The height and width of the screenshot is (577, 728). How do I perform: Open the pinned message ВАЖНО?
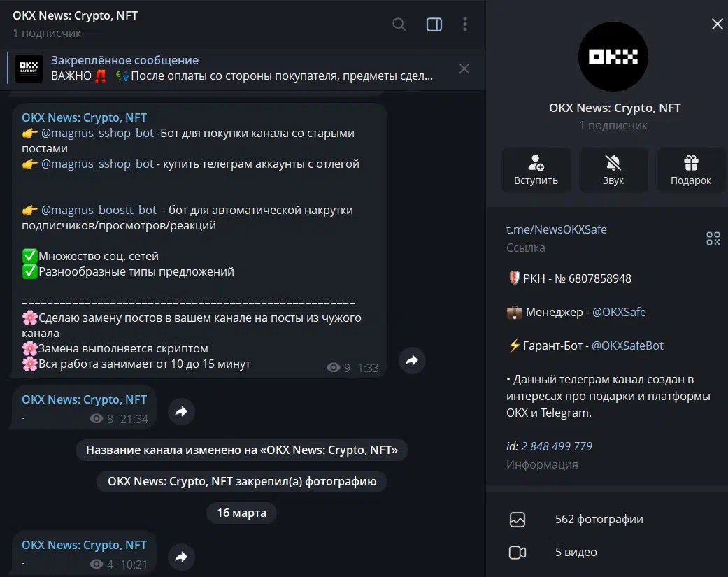point(241,69)
